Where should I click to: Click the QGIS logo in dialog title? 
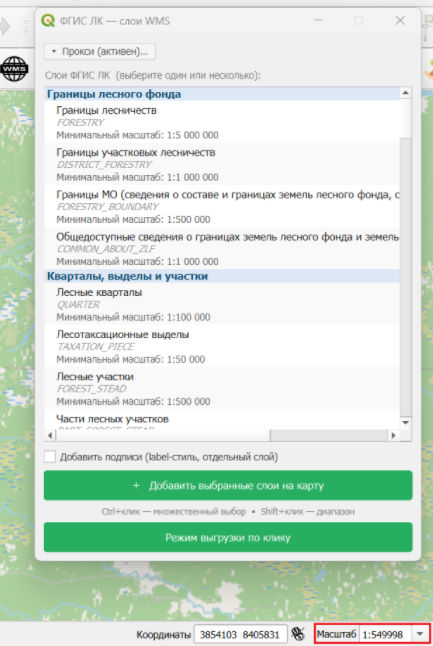point(48,21)
